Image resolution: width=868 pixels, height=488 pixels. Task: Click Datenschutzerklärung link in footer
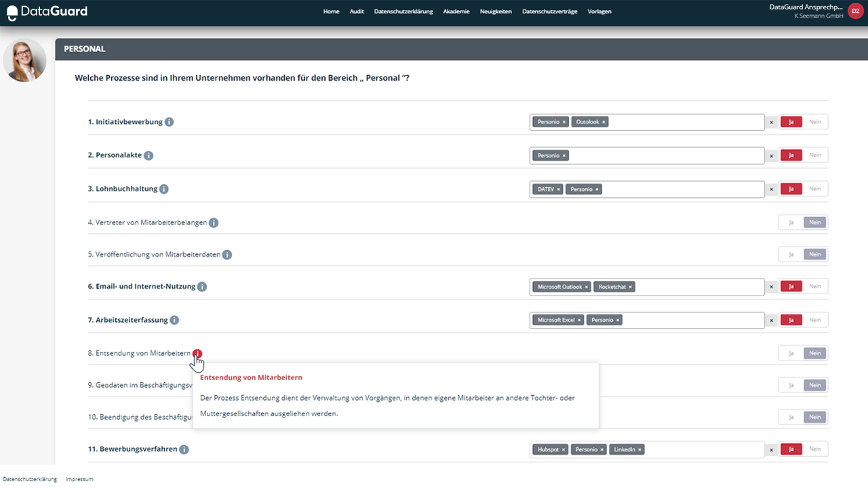(x=30, y=479)
